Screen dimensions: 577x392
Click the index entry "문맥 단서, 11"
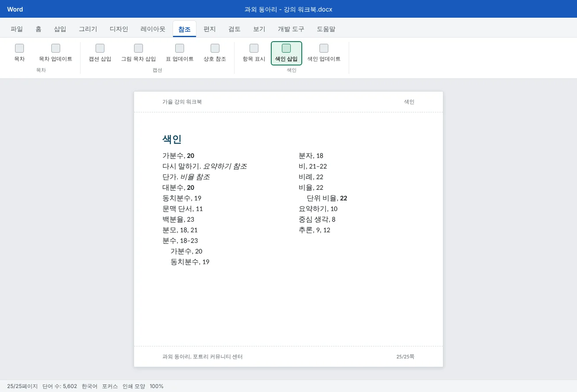(183, 209)
